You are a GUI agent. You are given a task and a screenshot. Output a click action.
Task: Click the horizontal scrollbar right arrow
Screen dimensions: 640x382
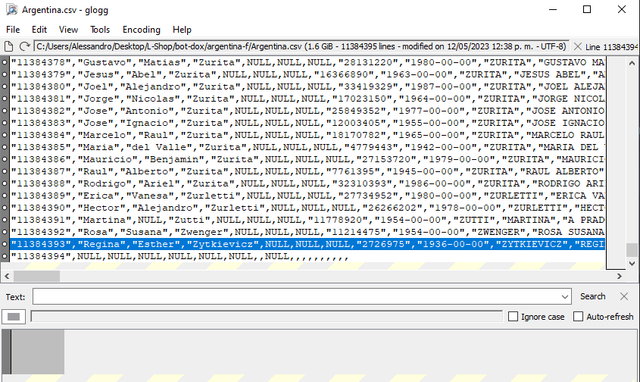620,276
